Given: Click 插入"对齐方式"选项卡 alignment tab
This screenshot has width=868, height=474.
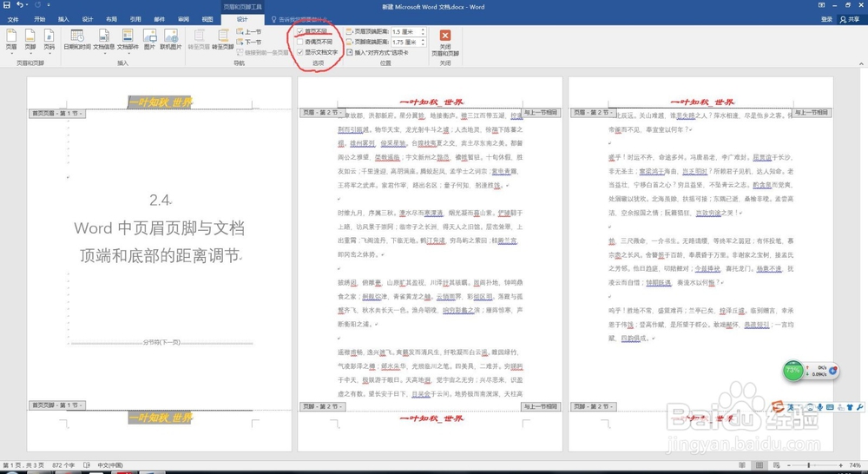Looking at the screenshot, I should (x=377, y=53).
